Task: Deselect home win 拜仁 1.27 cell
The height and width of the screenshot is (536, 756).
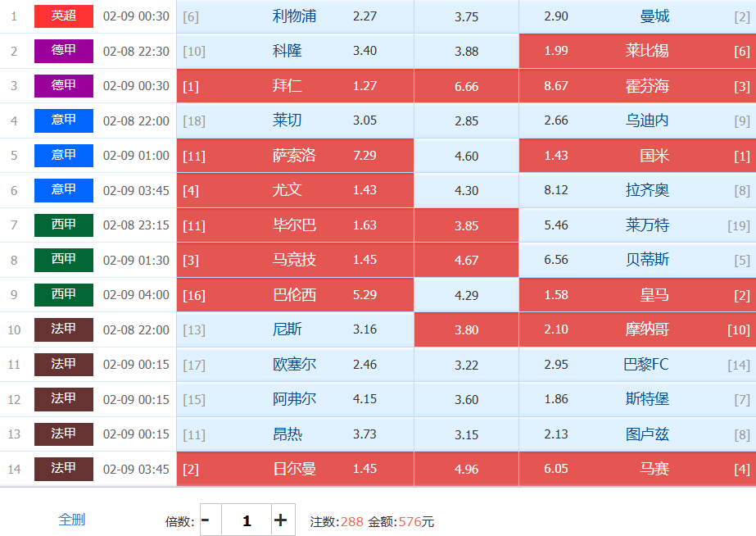Action: 295,86
